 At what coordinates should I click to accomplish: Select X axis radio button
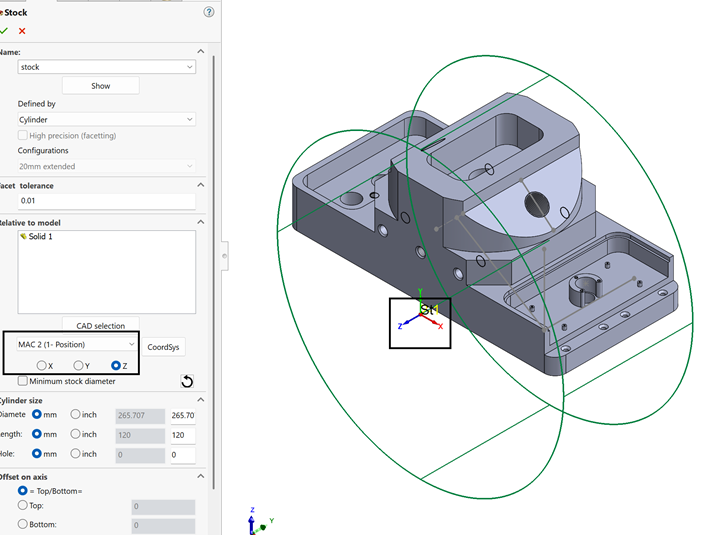pyautogui.click(x=41, y=366)
